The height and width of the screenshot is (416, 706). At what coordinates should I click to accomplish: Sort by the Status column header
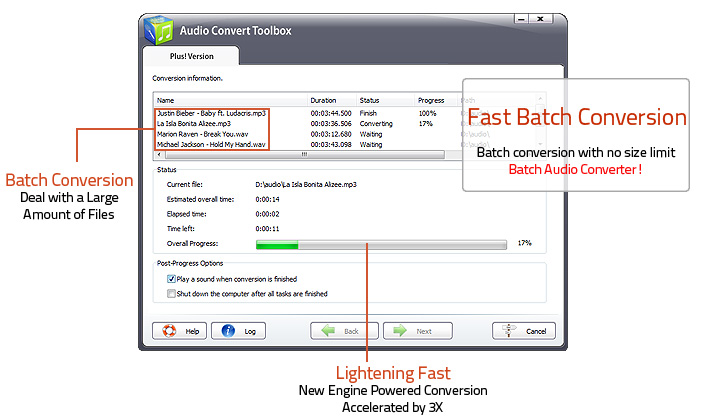(385, 100)
